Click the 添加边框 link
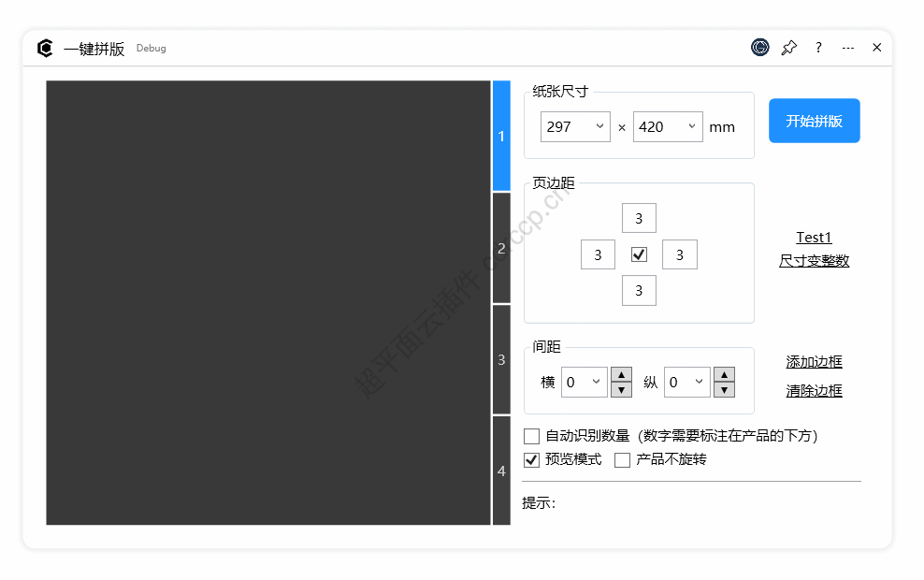The width and height of the screenshot is (924, 580). (x=814, y=362)
